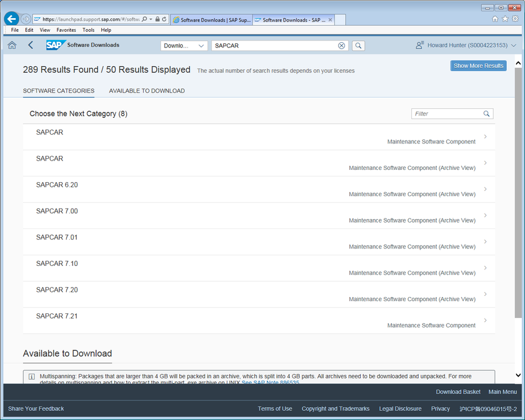This screenshot has height=420, width=525.
Task: Open the Download Basket
Action: (458, 392)
